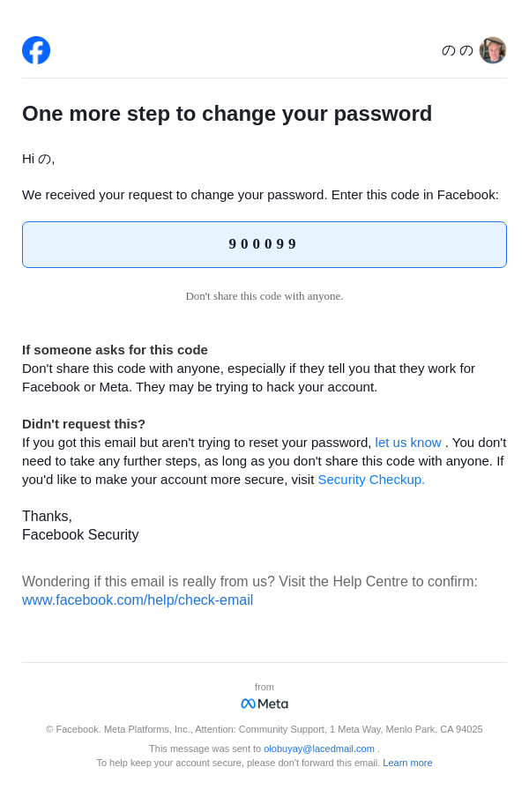The width and height of the screenshot is (529, 812).
Task: Click the 'Facebook Security' signature text
Action: [x=80, y=535]
